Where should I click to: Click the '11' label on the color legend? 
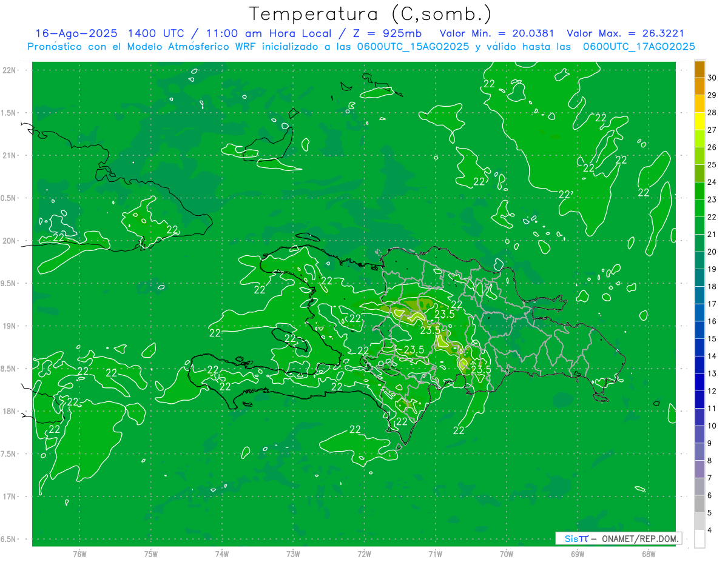tap(712, 408)
